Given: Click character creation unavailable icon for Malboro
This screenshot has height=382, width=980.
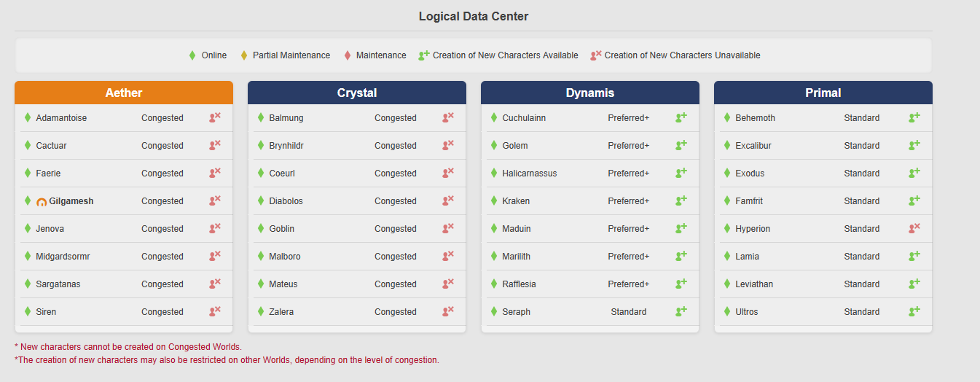Looking at the screenshot, I should point(448,256).
